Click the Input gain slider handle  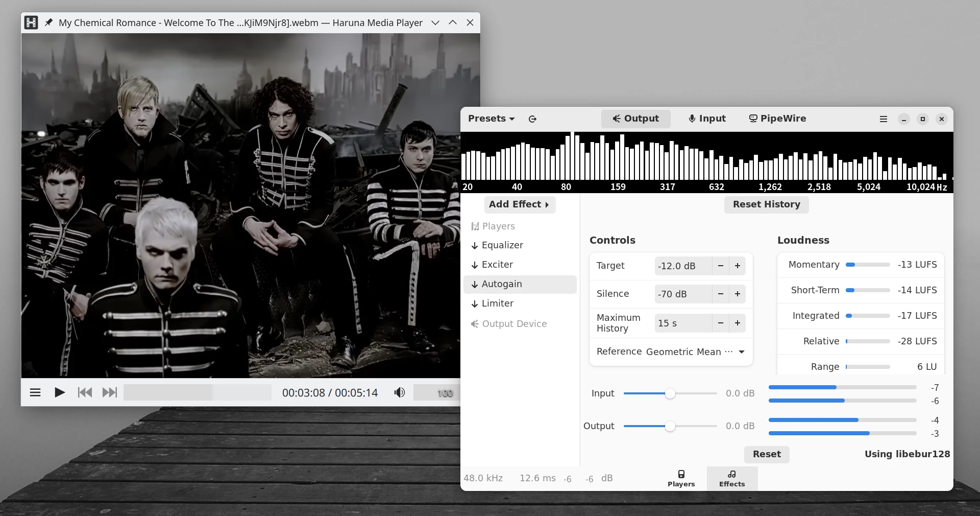tap(670, 393)
